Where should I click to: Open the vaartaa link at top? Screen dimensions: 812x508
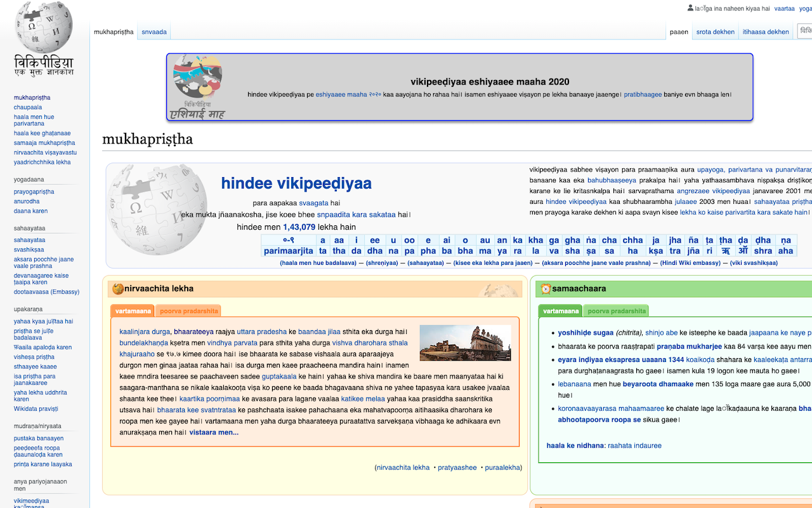click(x=784, y=9)
